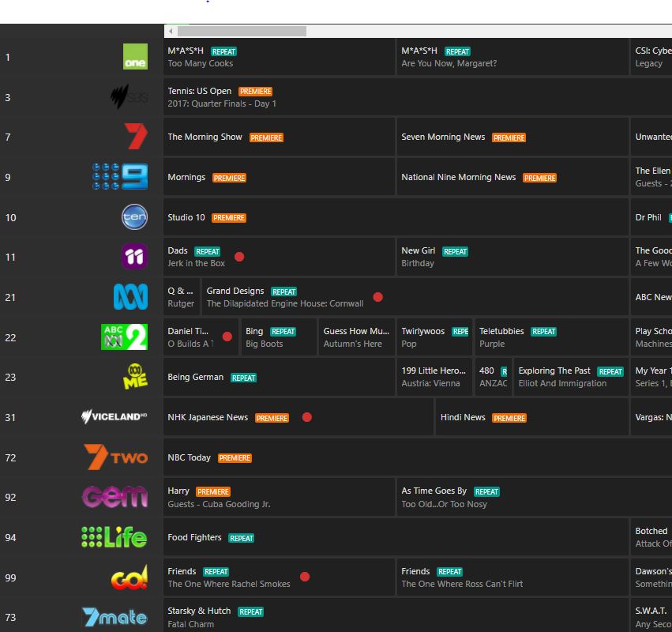Open New Girl Birthday program
Viewport: 672px width, 632px height.
click(x=512, y=257)
